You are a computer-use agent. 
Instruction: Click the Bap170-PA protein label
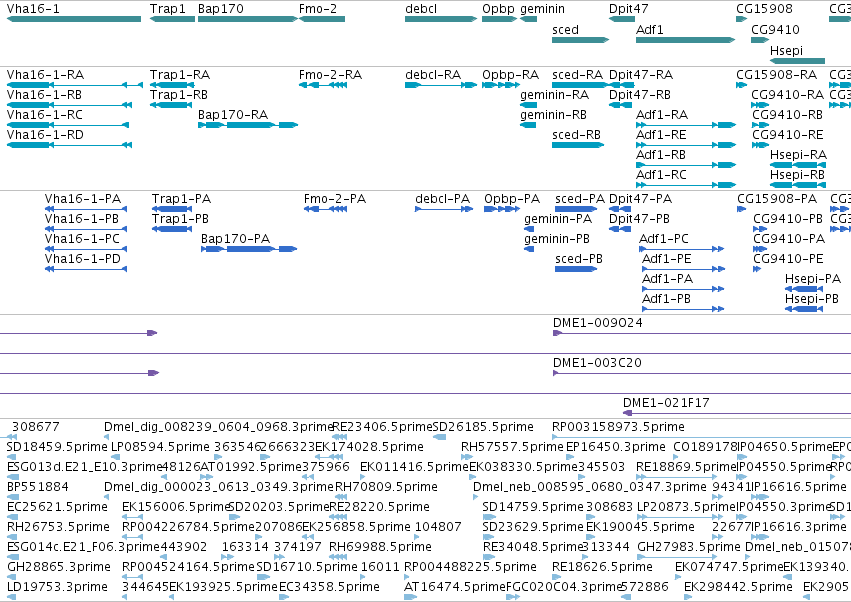tap(235, 239)
